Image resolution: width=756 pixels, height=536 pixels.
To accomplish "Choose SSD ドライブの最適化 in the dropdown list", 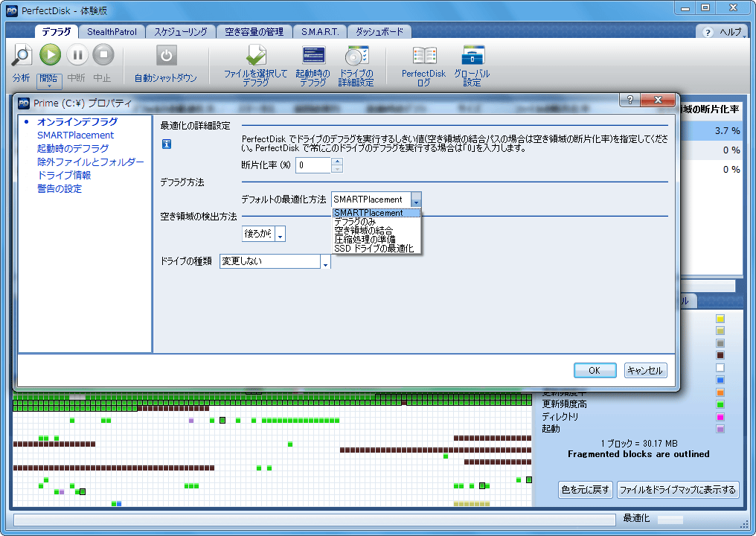I will click(x=377, y=249).
